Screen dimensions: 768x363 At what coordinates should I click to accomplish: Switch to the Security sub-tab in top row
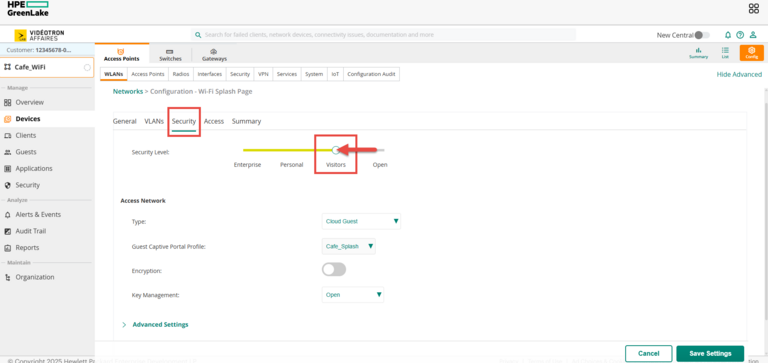[x=240, y=74]
